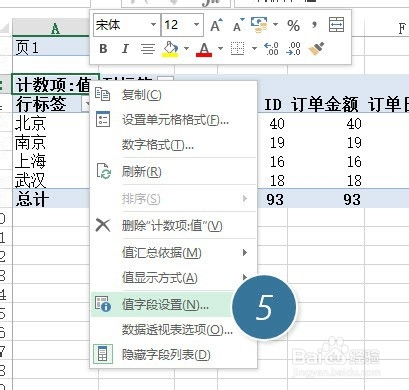Click the refresh icon in context menu

[x=103, y=171]
